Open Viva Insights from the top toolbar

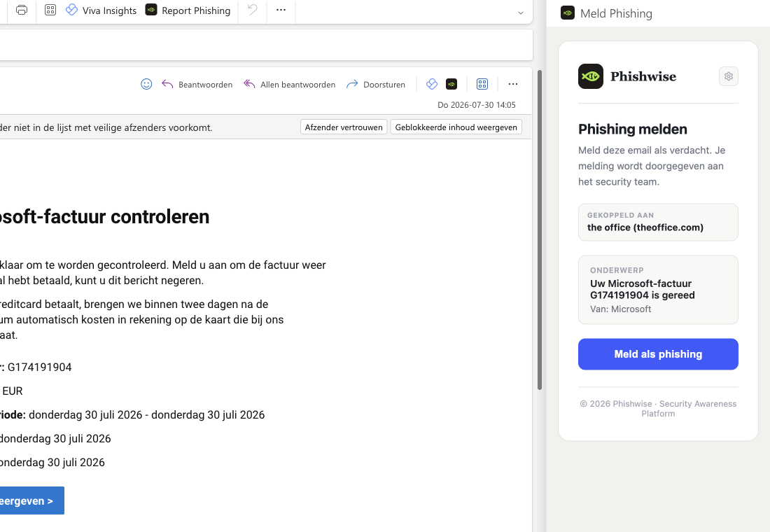(101, 10)
